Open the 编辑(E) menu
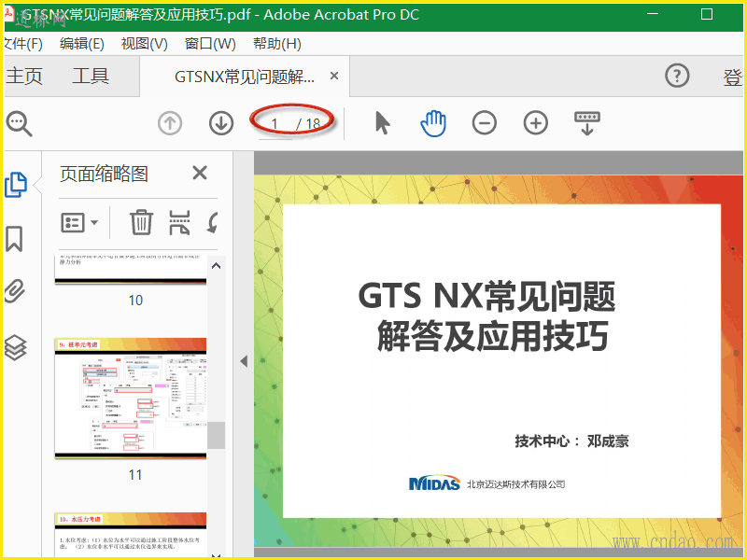Image resolution: width=747 pixels, height=560 pixels. point(82,44)
